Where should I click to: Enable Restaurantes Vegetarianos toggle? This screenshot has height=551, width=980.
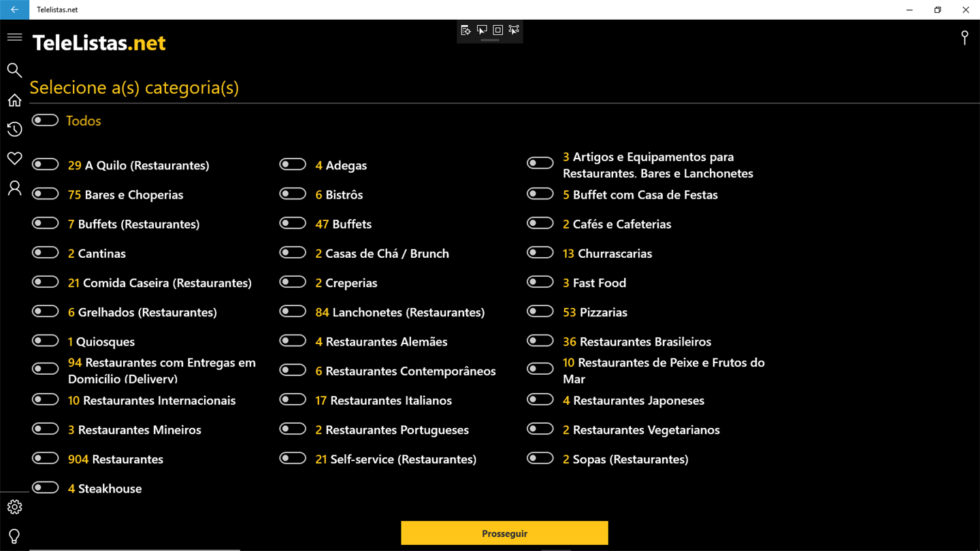(x=540, y=429)
